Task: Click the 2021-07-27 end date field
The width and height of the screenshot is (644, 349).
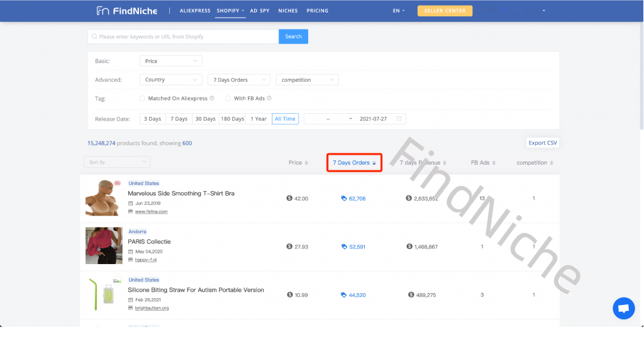Action: click(x=374, y=119)
